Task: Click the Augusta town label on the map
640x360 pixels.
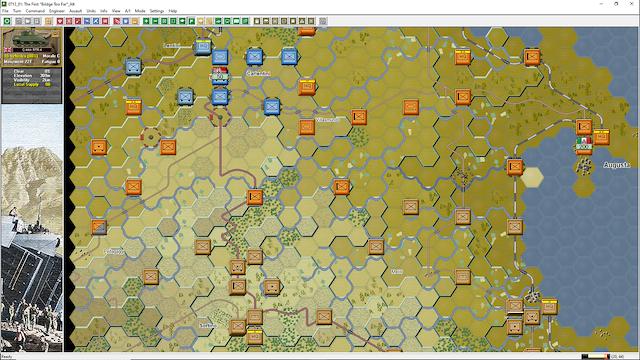Action: (x=616, y=165)
